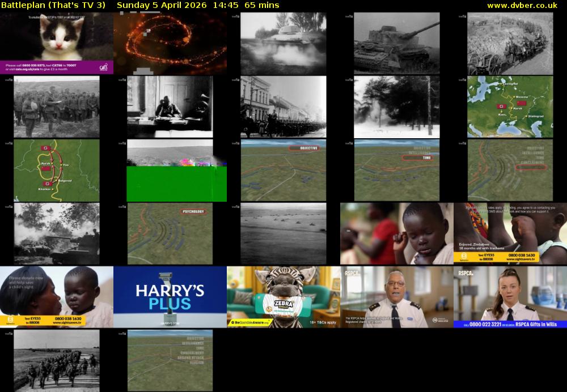Open the troops marching down street thumbnail
The height and width of the screenshot is (392, 567).
click(283, 106)
